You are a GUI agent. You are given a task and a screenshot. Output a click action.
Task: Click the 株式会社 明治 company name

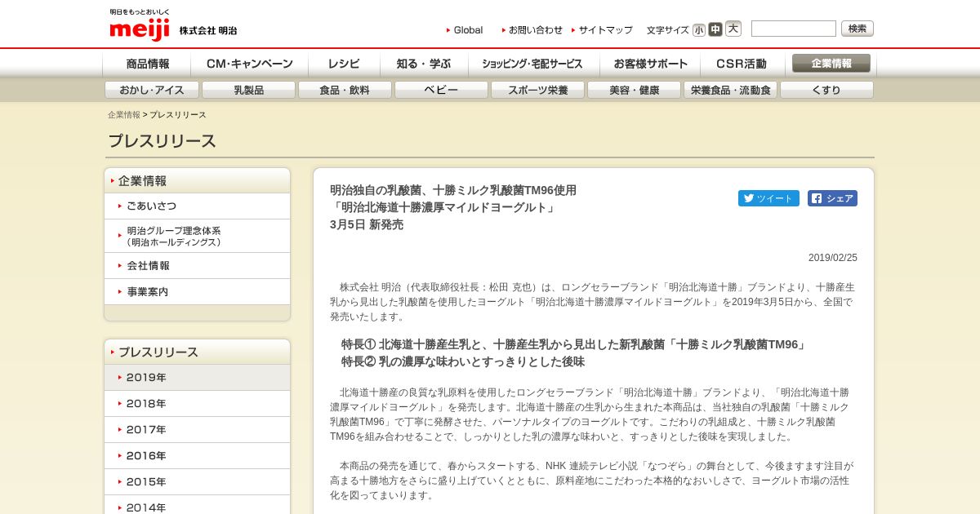pyautogui.click(x=208, y=30)
